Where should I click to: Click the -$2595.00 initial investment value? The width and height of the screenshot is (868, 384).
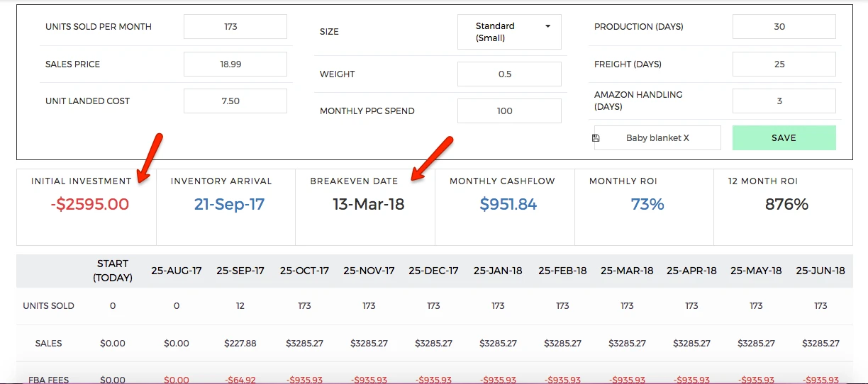(x=90, y=205)
